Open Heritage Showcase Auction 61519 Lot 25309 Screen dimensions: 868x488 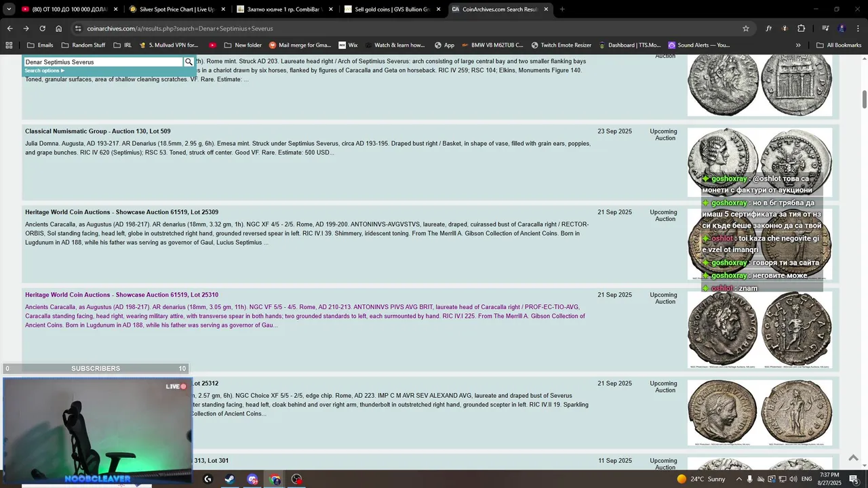click(121, 212)
